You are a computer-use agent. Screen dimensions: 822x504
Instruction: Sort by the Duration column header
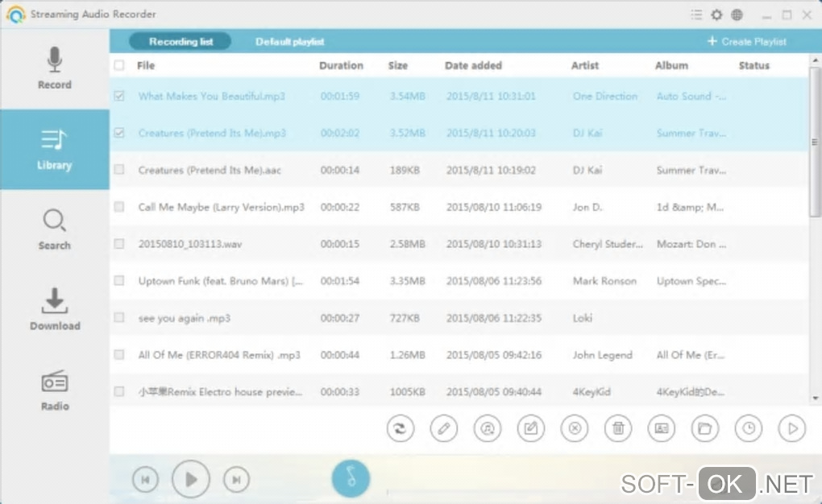click(x=341, y=65)
